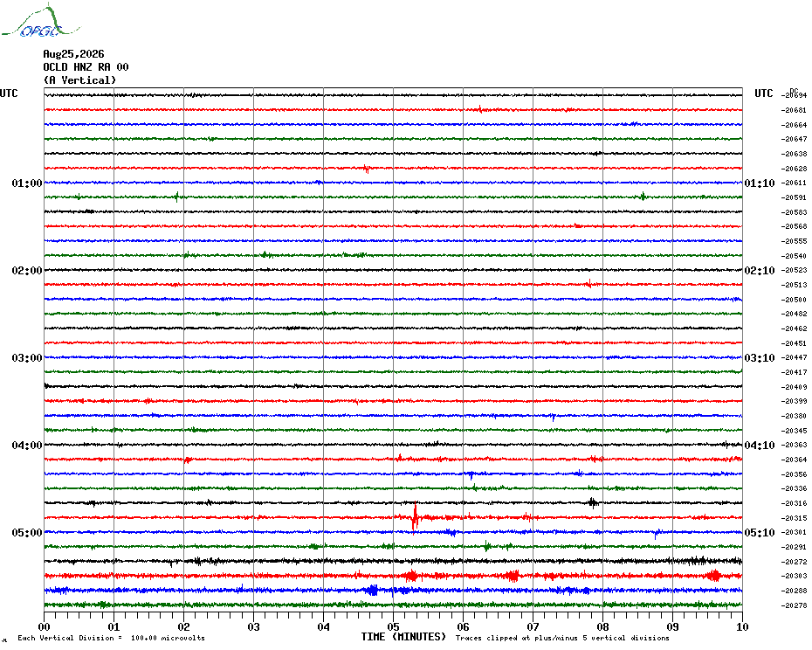Viewport: 812px width, 650px height.
Task: Click the 02:00 hour label
Action: coord(27,271)
